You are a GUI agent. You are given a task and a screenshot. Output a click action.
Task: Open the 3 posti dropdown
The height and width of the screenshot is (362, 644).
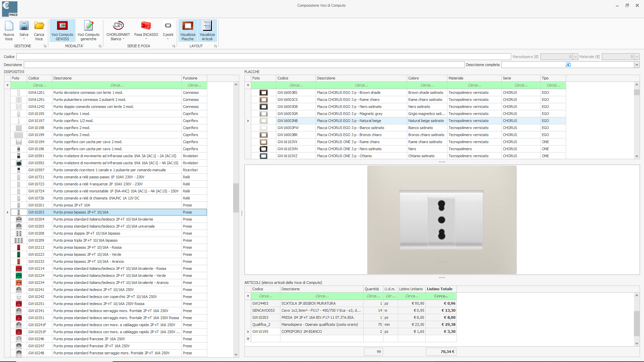tap(168, 30)
